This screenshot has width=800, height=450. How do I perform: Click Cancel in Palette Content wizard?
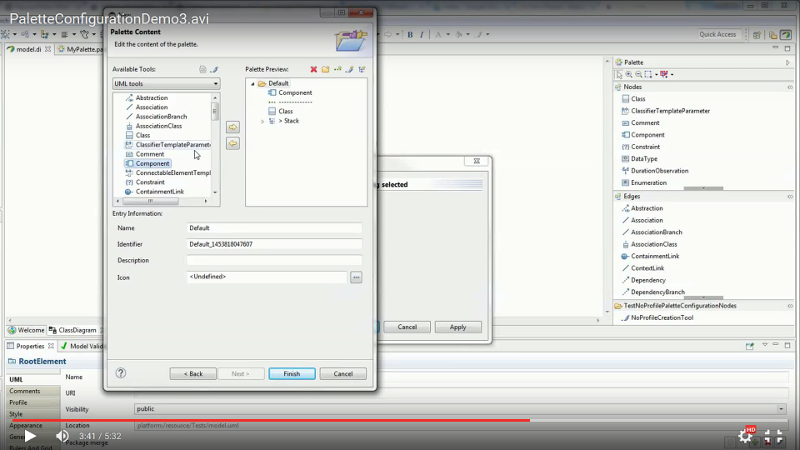[343, 374]
